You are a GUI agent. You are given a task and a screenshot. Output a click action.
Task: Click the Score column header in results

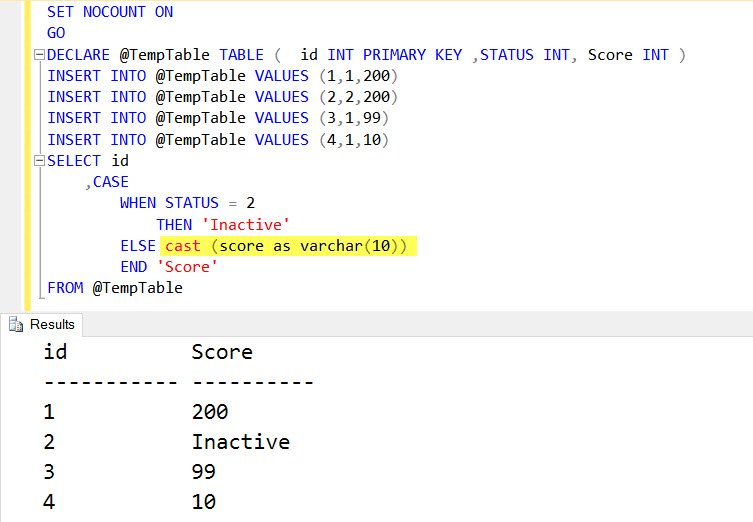pyautogui.click(x=221, y=352)
